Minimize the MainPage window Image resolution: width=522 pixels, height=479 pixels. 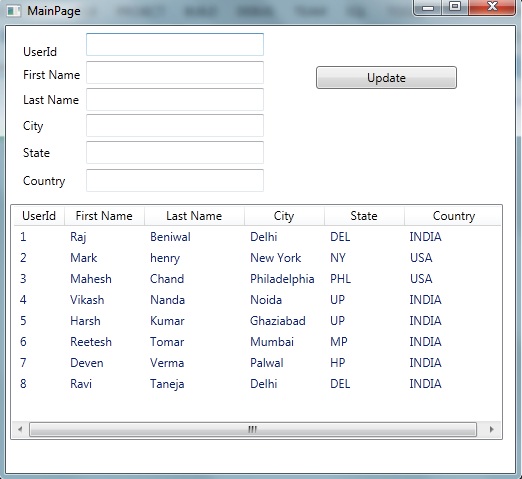pos(428,7)
